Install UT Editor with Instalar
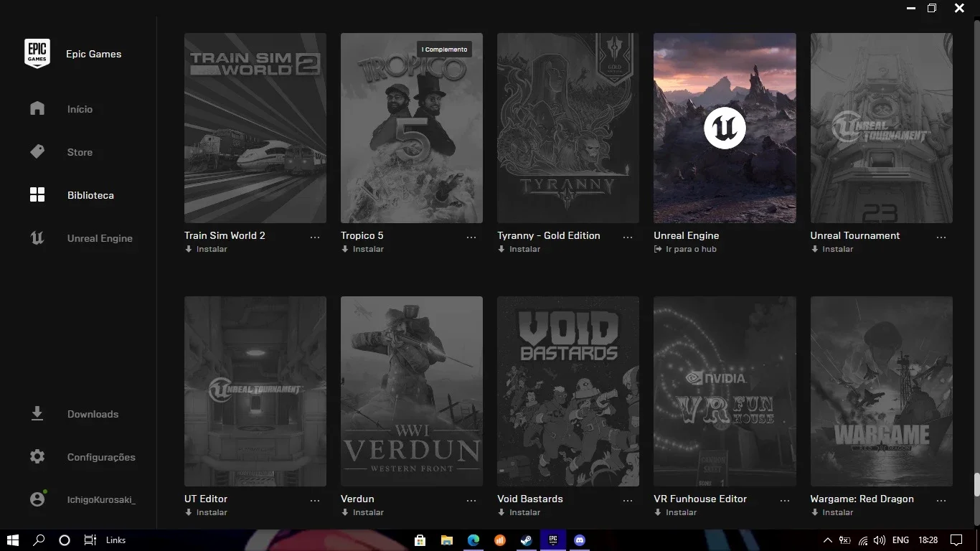Image resolution: width=980 pixels, height=551 pixels. [206, 512]
